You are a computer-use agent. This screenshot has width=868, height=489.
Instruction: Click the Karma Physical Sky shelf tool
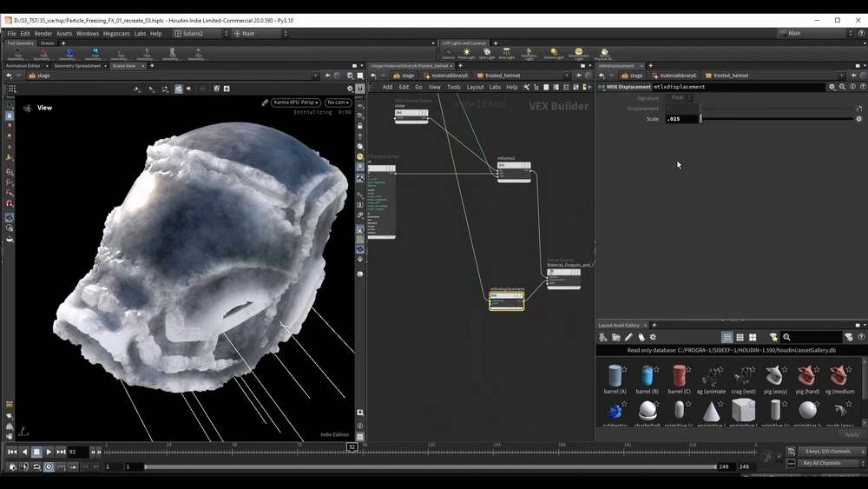604,54
